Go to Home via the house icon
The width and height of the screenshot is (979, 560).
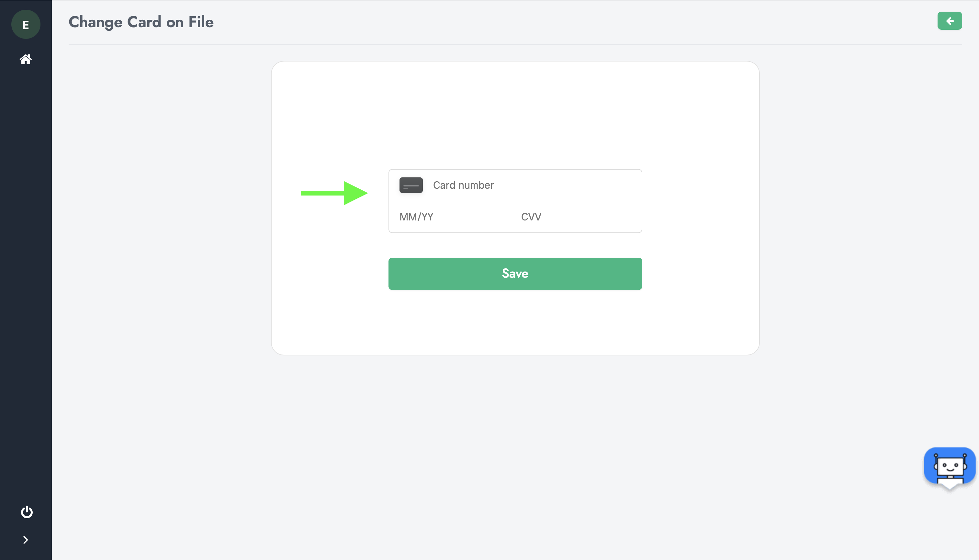coord(26,59)
